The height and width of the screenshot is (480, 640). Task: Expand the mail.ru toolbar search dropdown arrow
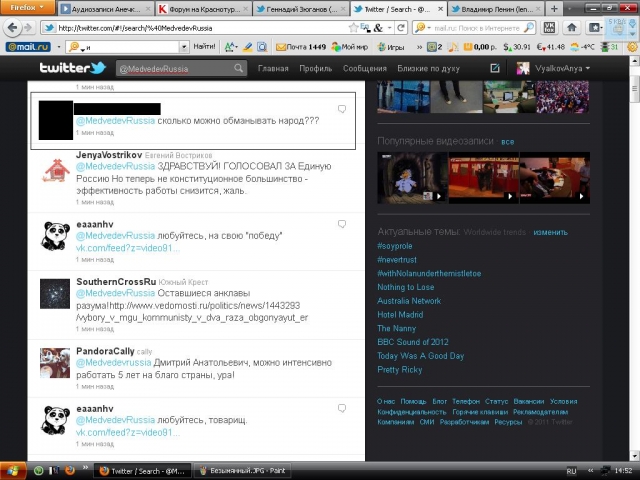(184, 47)
